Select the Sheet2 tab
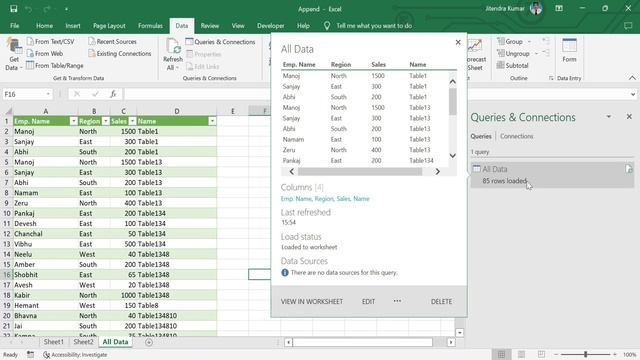 (83, 342)
